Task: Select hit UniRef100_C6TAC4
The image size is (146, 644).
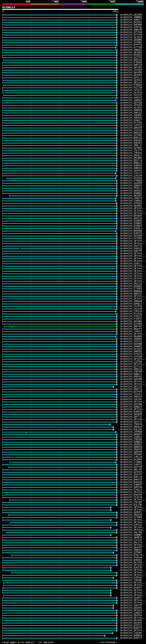Action: (x=131, y=80)
